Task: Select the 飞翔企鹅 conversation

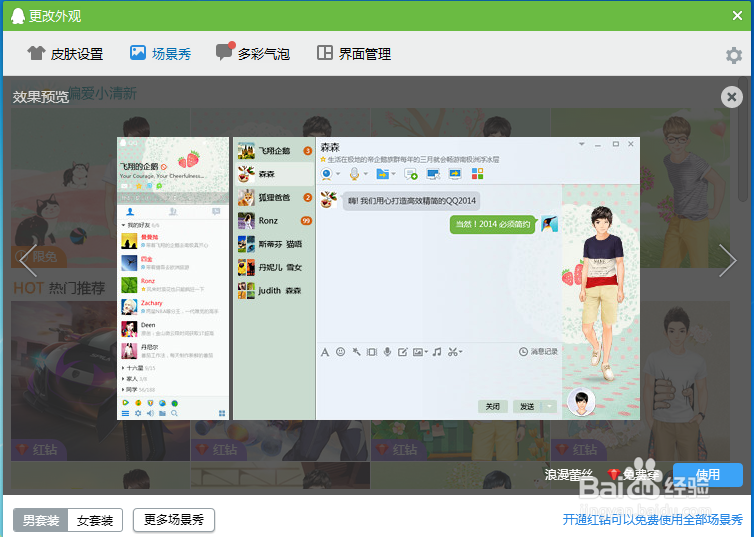Action: tap(274, 151)
